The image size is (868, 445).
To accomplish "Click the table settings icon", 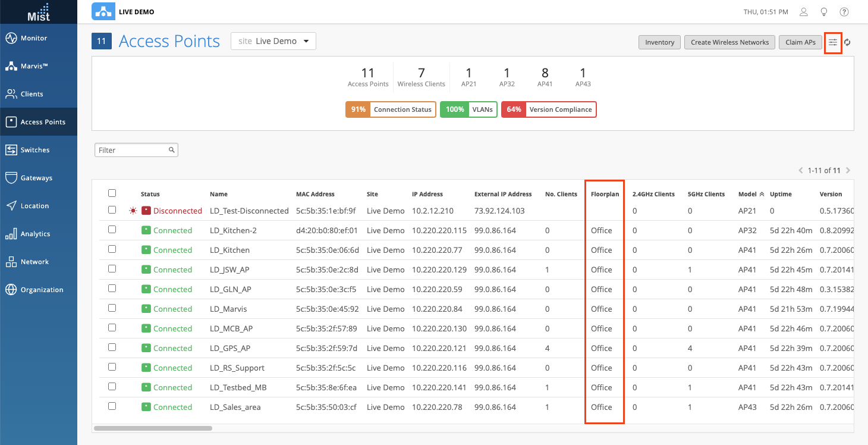I will [833, 42].
